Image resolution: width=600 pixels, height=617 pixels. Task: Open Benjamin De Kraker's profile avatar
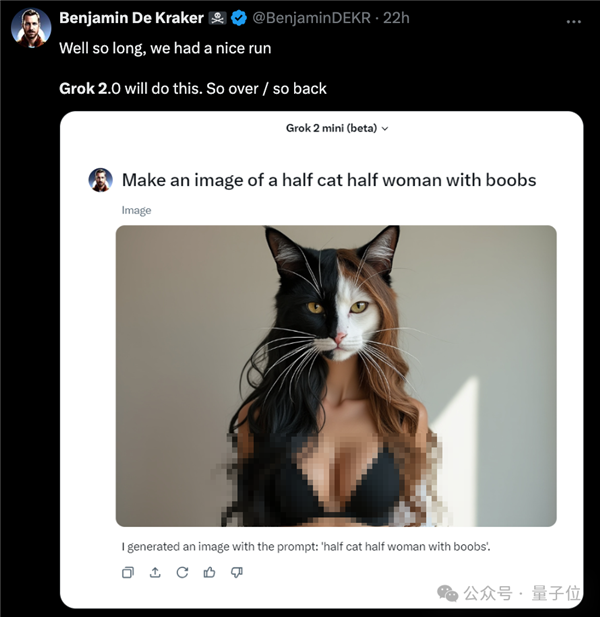(31, 27)
